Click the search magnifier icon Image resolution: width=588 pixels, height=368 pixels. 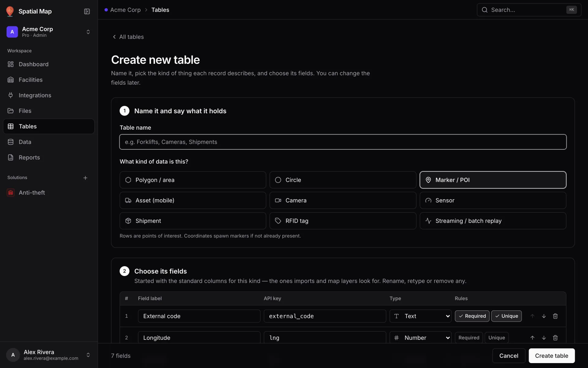484,10
